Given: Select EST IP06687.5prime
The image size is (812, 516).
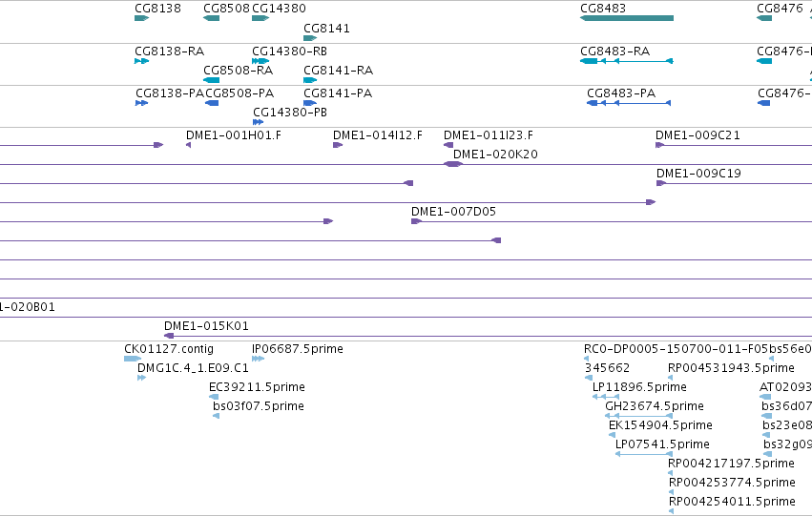Looking at the screenshot, I should [298, 349].
